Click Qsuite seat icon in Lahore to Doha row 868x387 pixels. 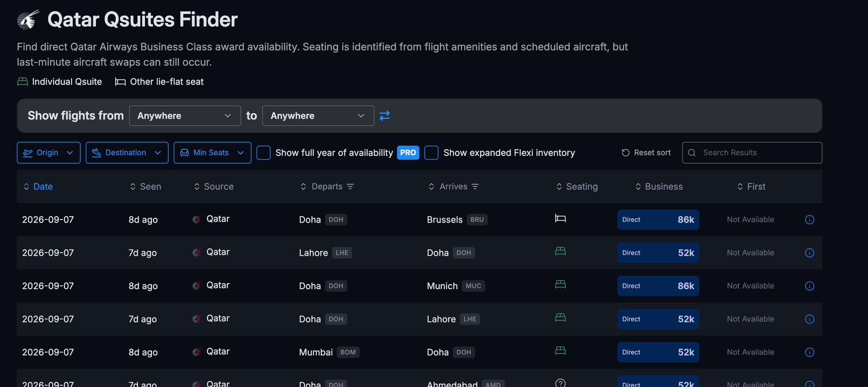pos(560,251)
